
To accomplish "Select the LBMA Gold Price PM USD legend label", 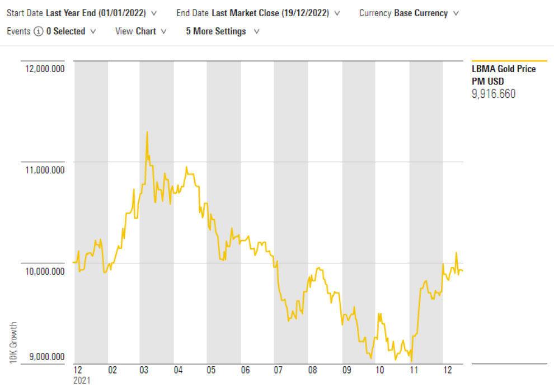I will pyautogui.click(x=504, y=75).
